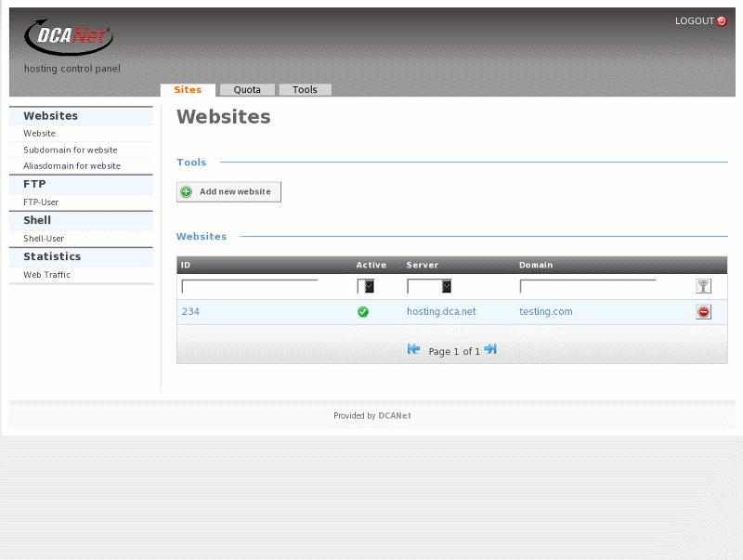Open FTP-User in sidebar

[41, 202]
